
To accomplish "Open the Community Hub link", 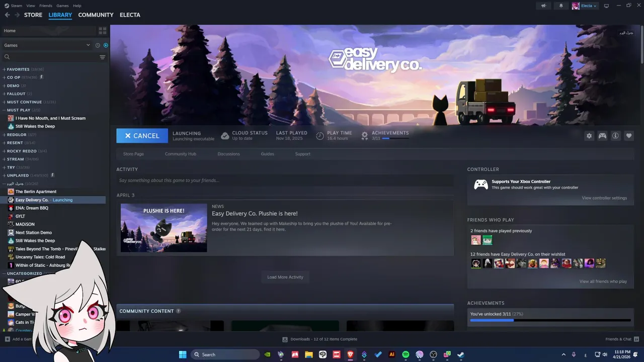I will tap(180, 154).
